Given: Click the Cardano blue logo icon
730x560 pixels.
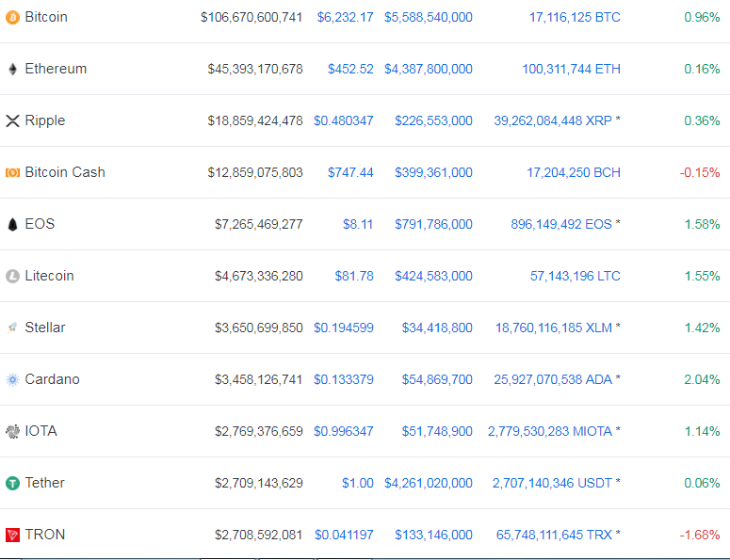Looking at the screenshot, I should [x=12, y=379].
